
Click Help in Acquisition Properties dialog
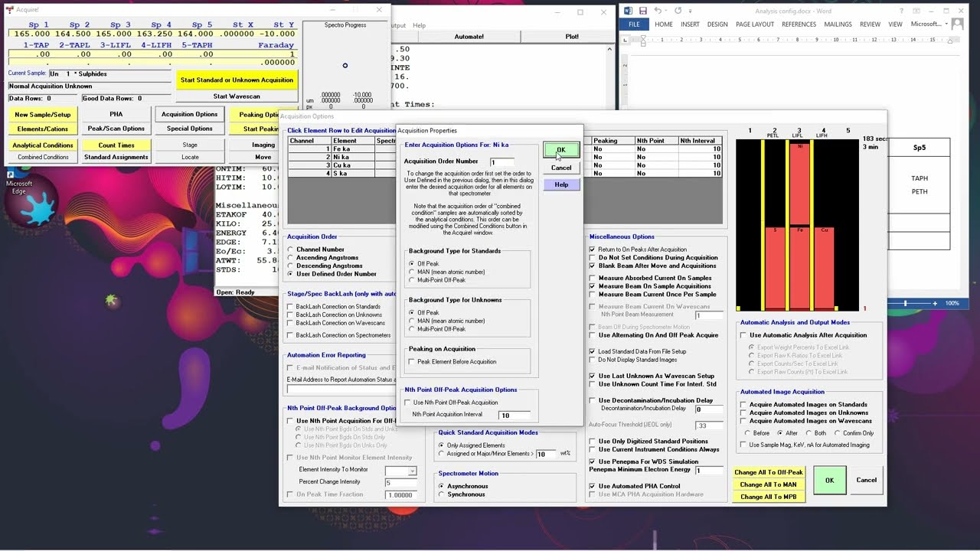[x=561, y=184]
